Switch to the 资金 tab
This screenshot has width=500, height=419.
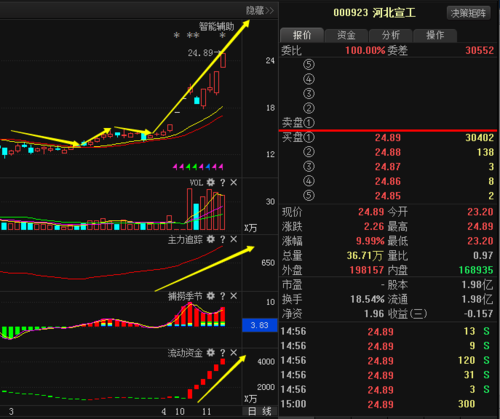(x=346, y=35)
